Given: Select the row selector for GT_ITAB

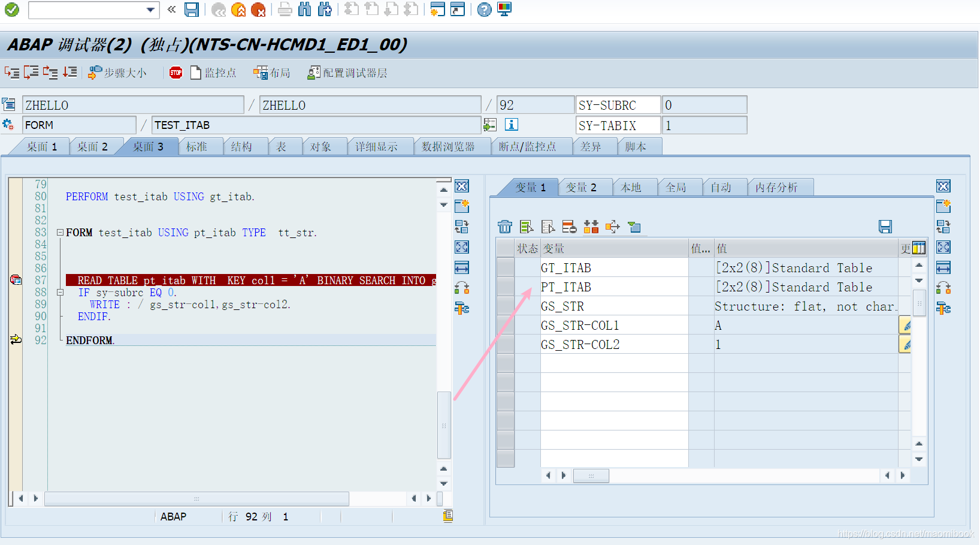Looking at the screenshot, I should (506, 268).
